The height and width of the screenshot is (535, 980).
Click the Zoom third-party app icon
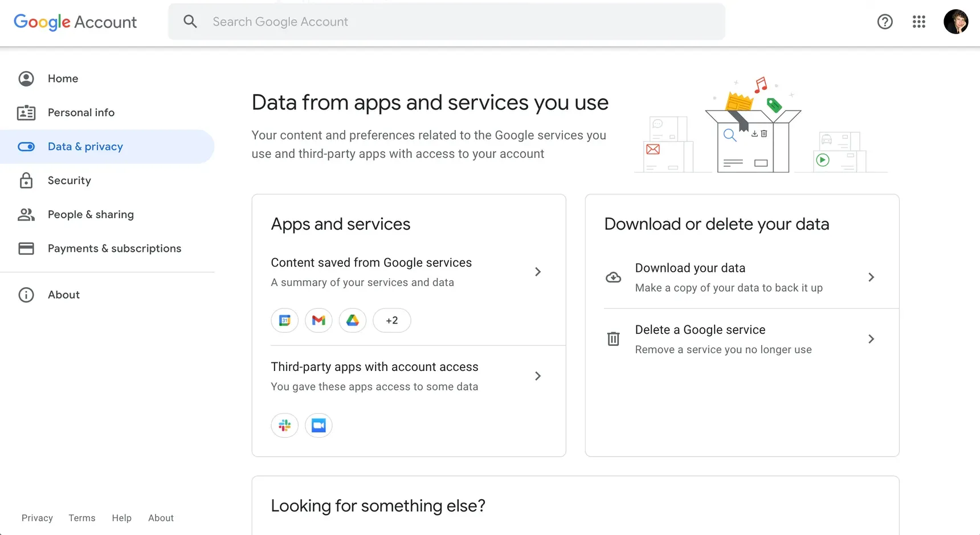coord(318,426)
